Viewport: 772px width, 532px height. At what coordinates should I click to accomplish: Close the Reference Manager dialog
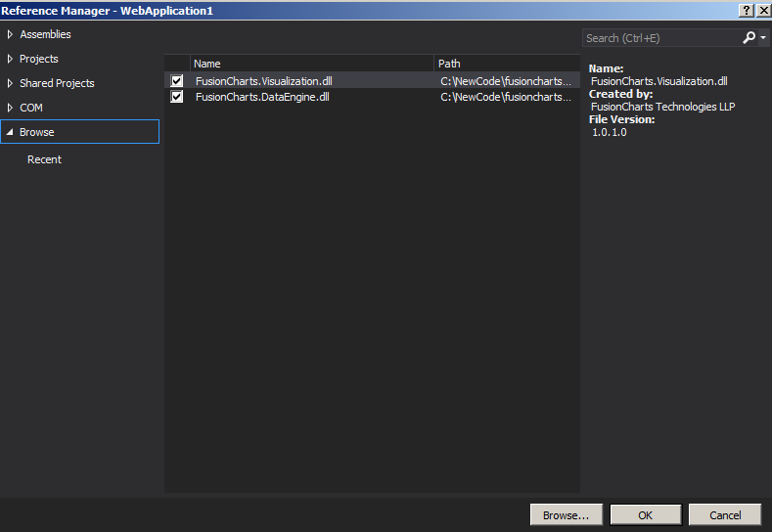click(x=762, y=10)
